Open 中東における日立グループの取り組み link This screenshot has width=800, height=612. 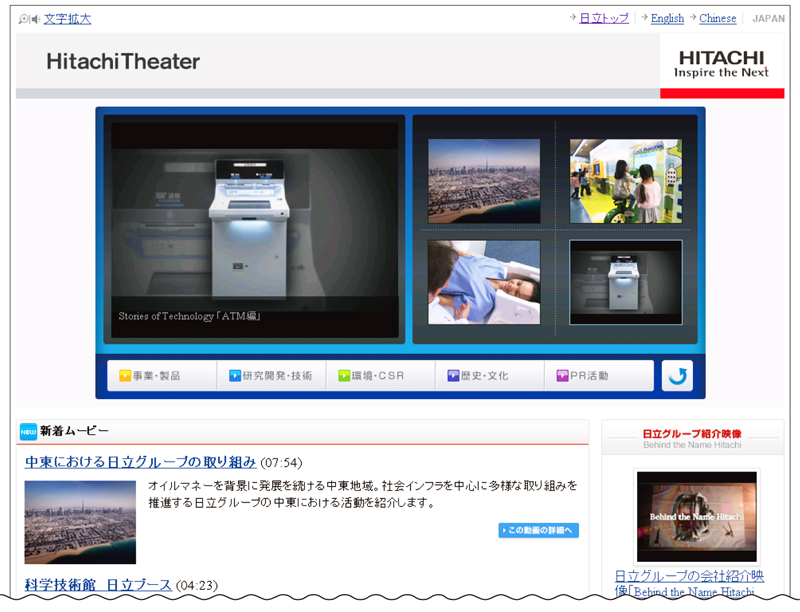point(140,462)
